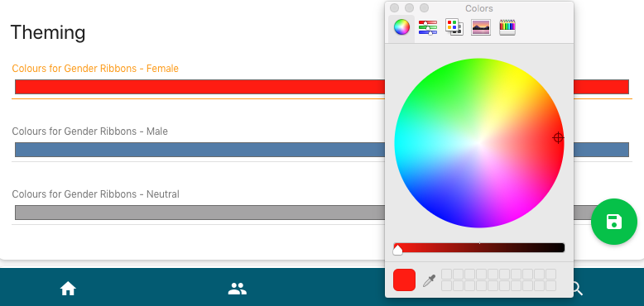Go to the home page icon

pyautogui.click(x=68, y=289)
